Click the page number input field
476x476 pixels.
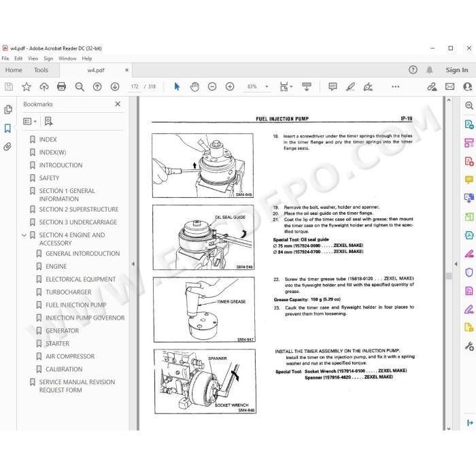point(135,87)
